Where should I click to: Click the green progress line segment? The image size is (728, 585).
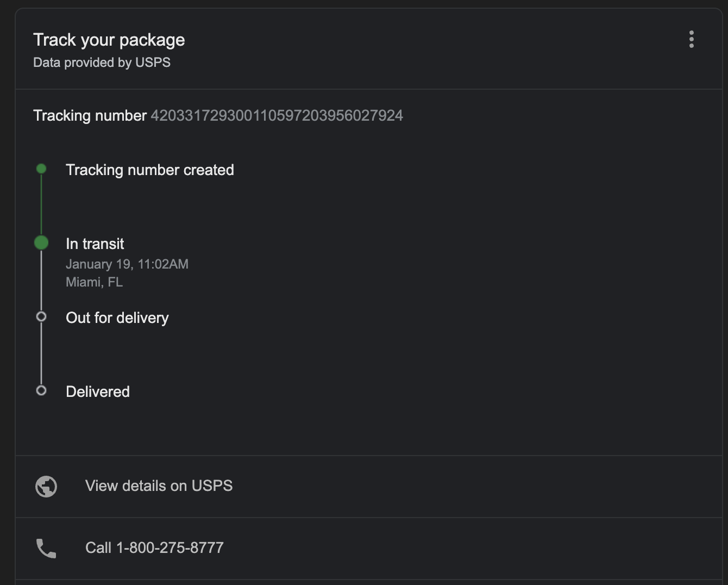pyautogui.click(x=41, y=204)
